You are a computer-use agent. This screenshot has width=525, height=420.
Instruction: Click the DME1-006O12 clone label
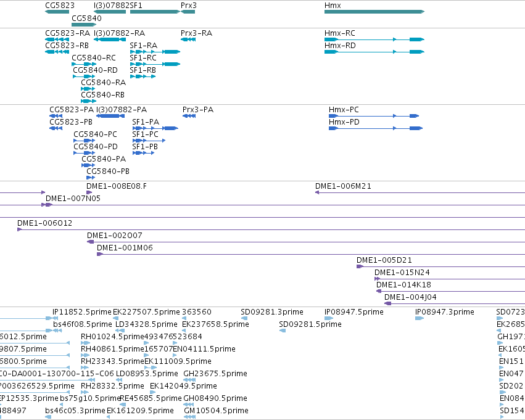(45, 223)
